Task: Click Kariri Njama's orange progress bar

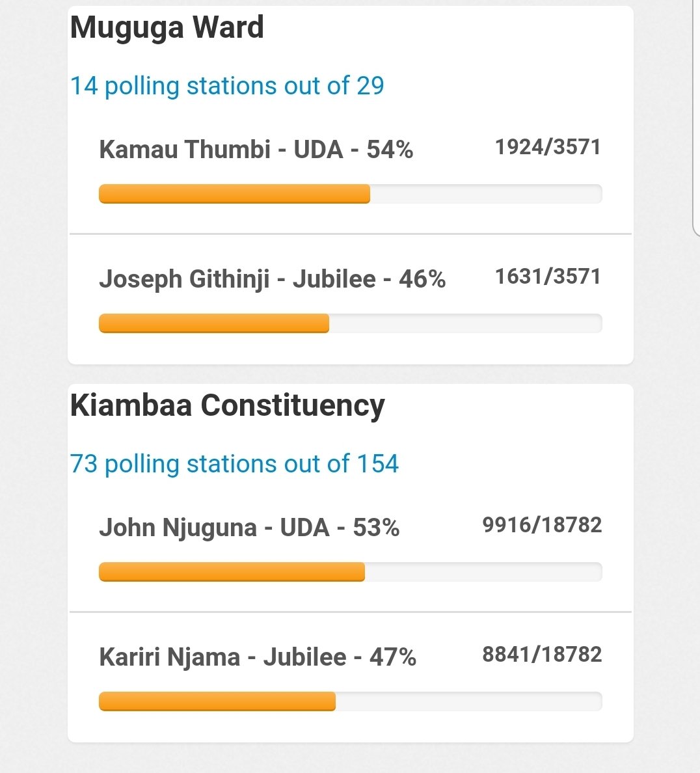Action: [217, 701]
